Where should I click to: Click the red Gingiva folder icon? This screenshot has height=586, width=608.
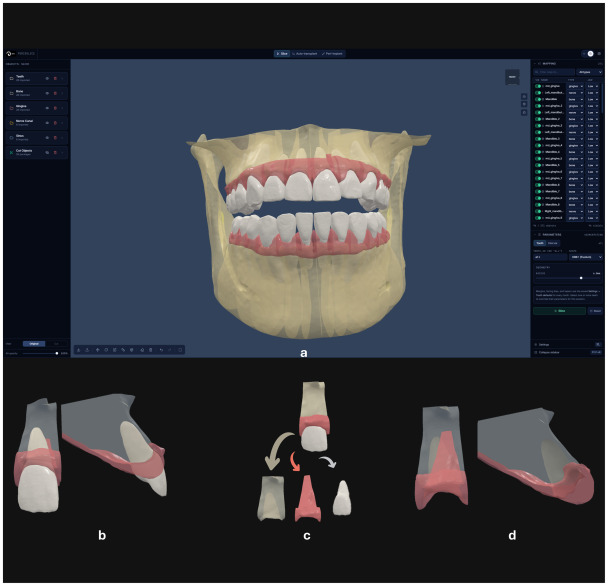pos(11,108)
